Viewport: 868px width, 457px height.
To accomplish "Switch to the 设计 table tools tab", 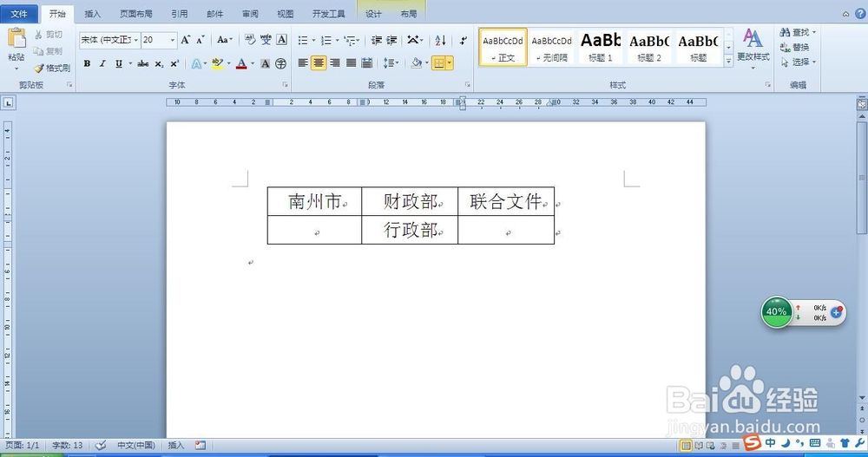I will [373, 14].
